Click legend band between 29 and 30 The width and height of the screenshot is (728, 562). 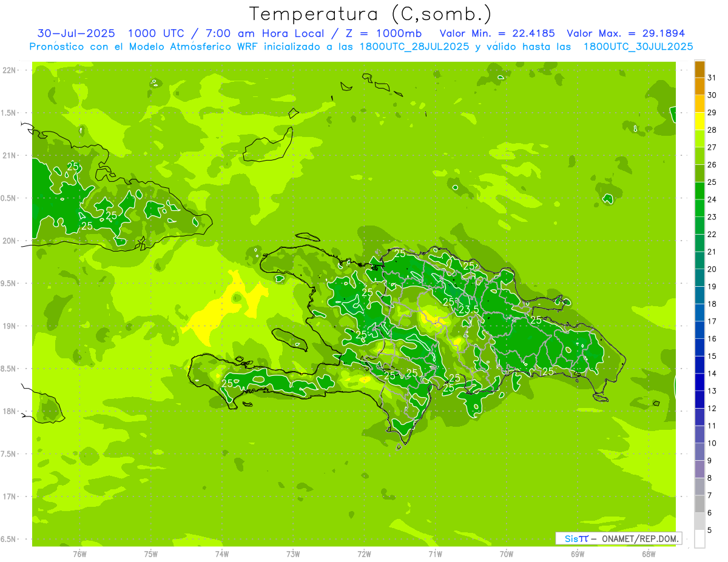699,104
